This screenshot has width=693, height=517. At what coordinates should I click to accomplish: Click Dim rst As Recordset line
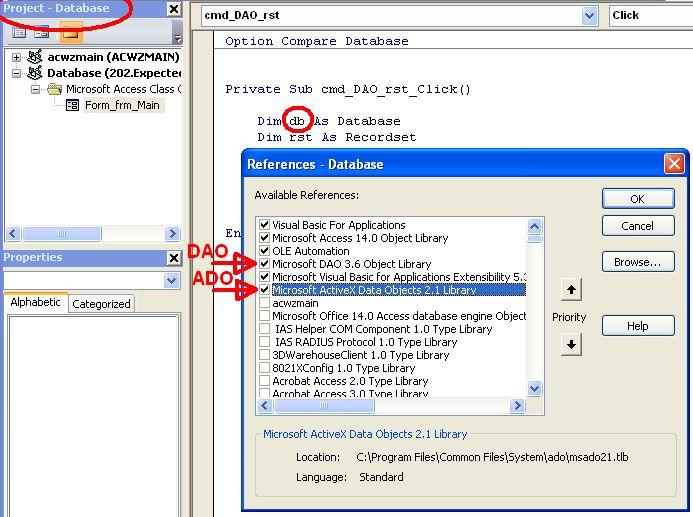[x=337, y=137]
